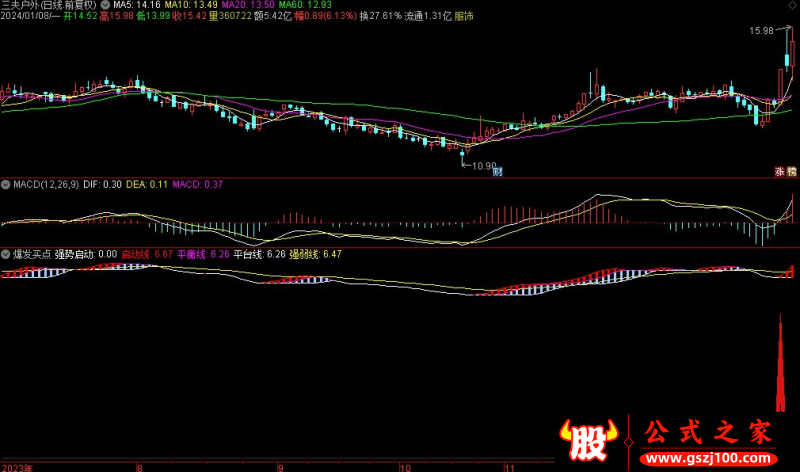This screenshot has width=800, height=472.
Task: Click month 9 on the time axis
Action: 280,468
